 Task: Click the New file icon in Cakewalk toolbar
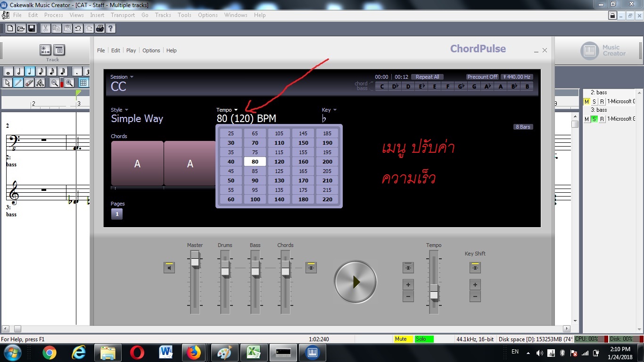9,28
